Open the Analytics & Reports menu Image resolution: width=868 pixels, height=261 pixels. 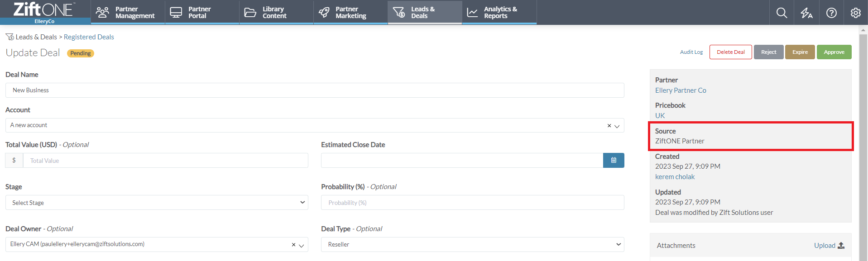click(499, 12)
